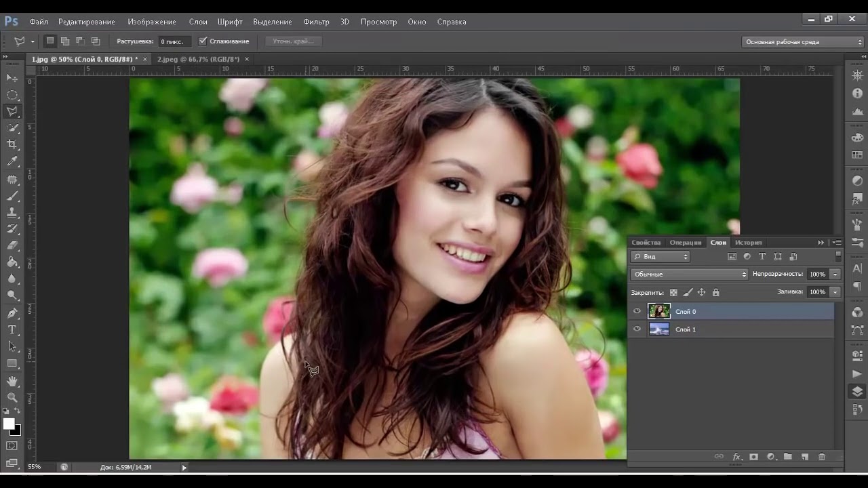Toggle Quick Mask mode
Screen dimensions: 868x488
tap(12, 446)
